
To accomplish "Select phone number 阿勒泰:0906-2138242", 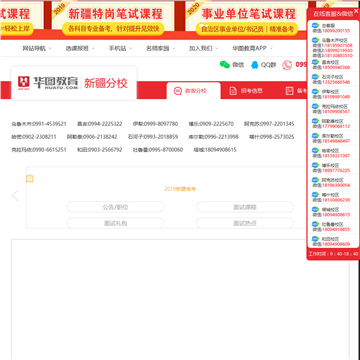I will coord(92,137).
